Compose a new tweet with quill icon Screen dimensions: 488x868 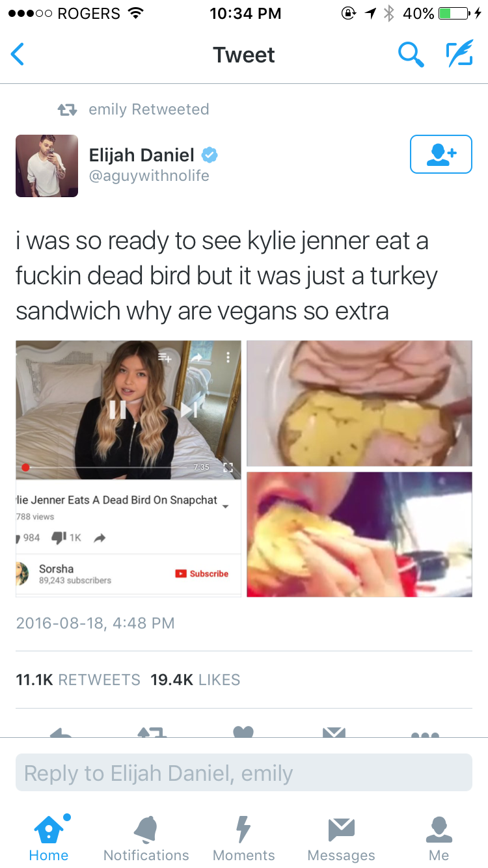point(459,55)
